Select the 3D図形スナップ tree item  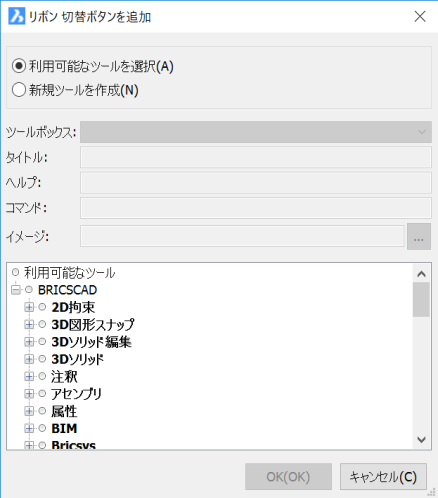[x=93, y=324]
